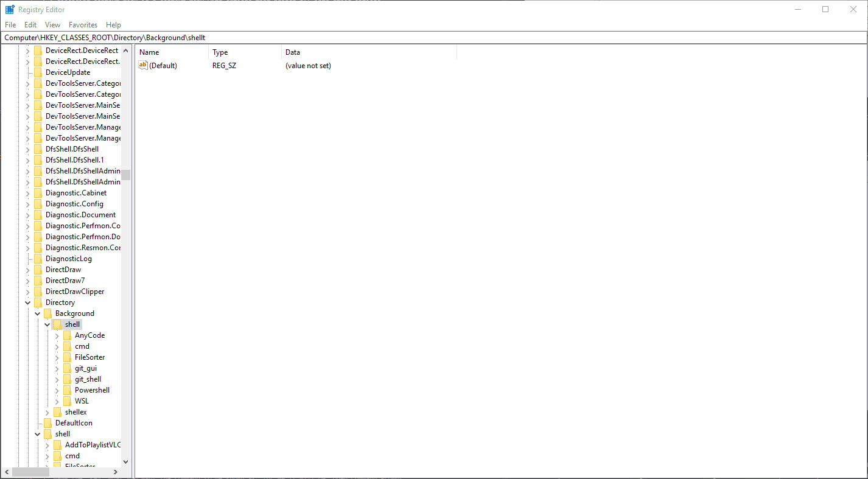868x479 pixels.
Task: Click the cmd folder icon under shell
Action: 67,346
